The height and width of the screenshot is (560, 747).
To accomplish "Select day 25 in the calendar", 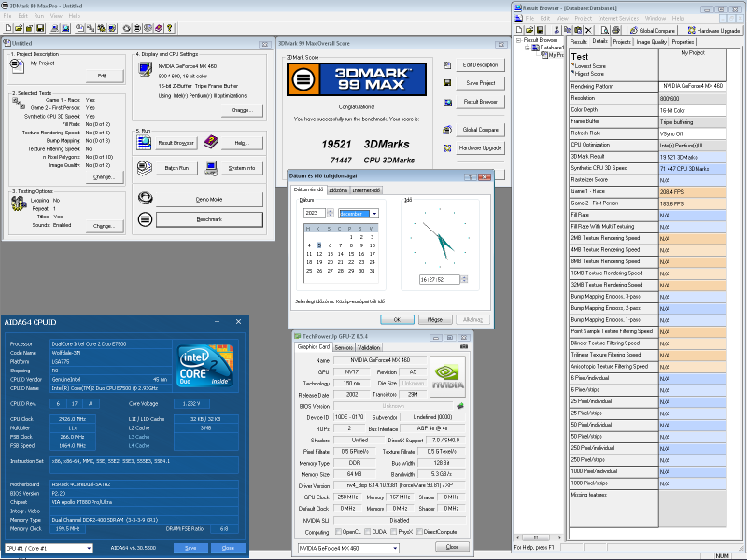I will point(309,271).
